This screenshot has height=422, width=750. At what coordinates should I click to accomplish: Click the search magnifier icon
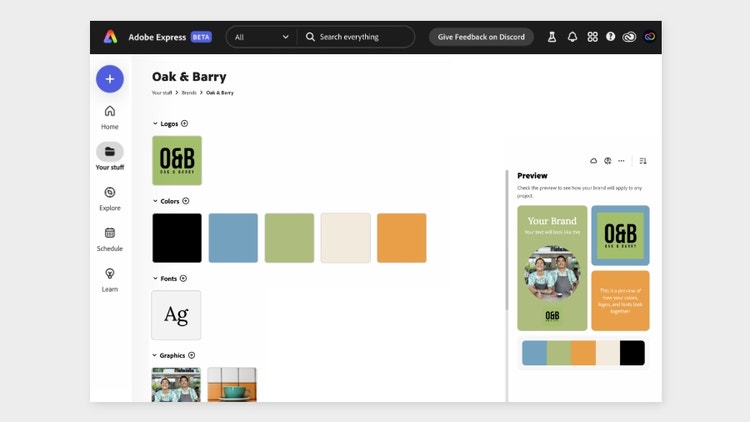pos(310,37)
